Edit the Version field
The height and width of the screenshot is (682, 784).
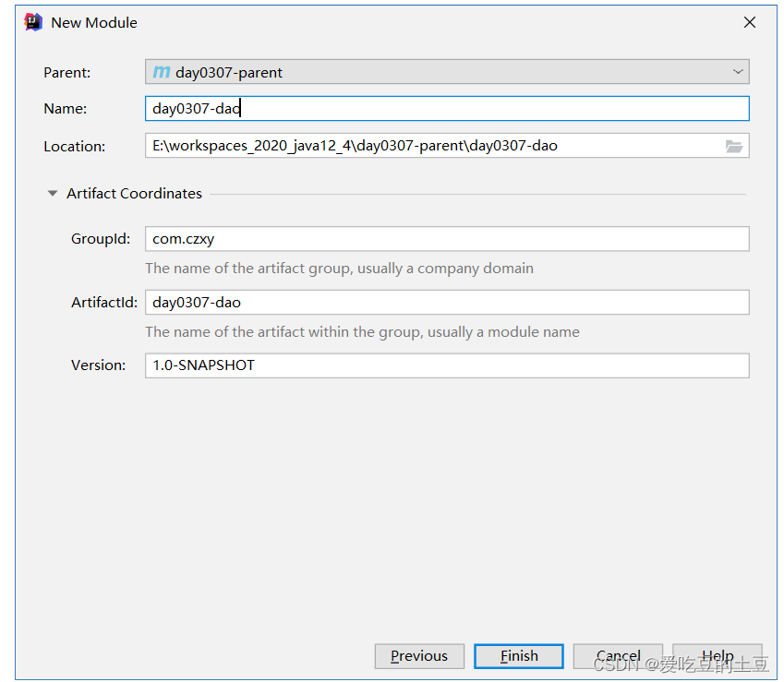[447, 365]
